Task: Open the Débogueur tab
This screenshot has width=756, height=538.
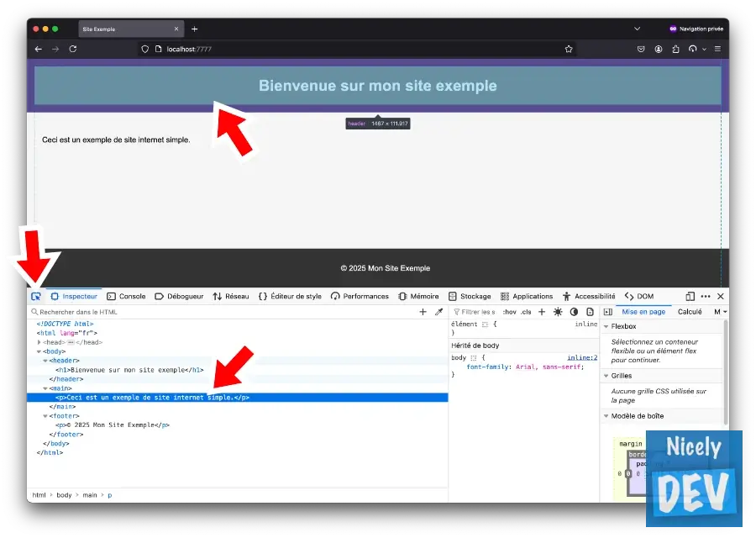Action: click(180, 296)
